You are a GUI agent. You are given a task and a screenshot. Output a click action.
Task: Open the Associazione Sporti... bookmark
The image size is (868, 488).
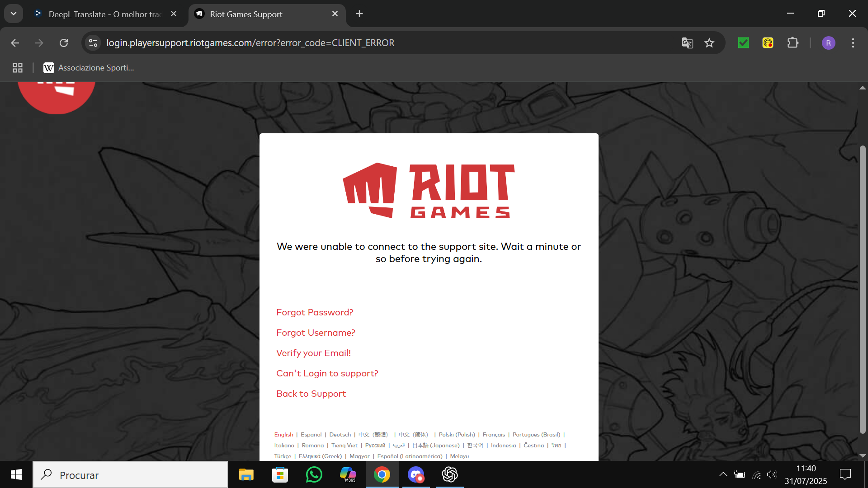(89, 68)
